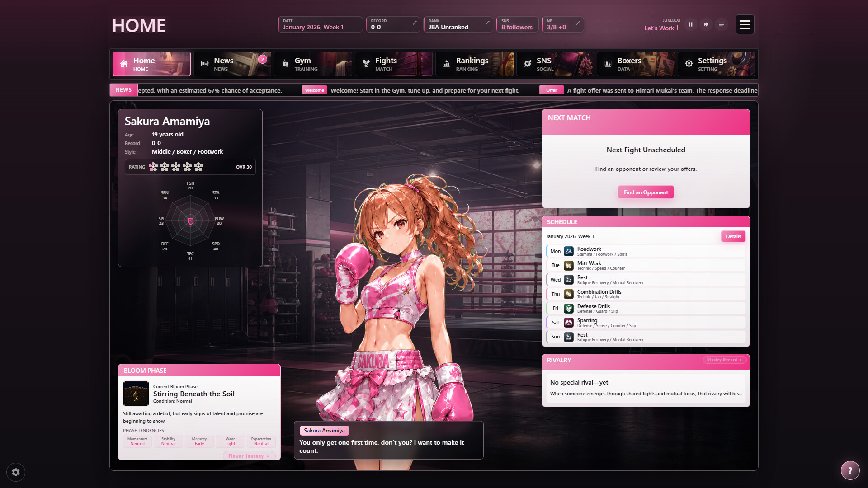868x488 pixels.
Task: Click the Offer news ticker tag
Action: [551, 90]
